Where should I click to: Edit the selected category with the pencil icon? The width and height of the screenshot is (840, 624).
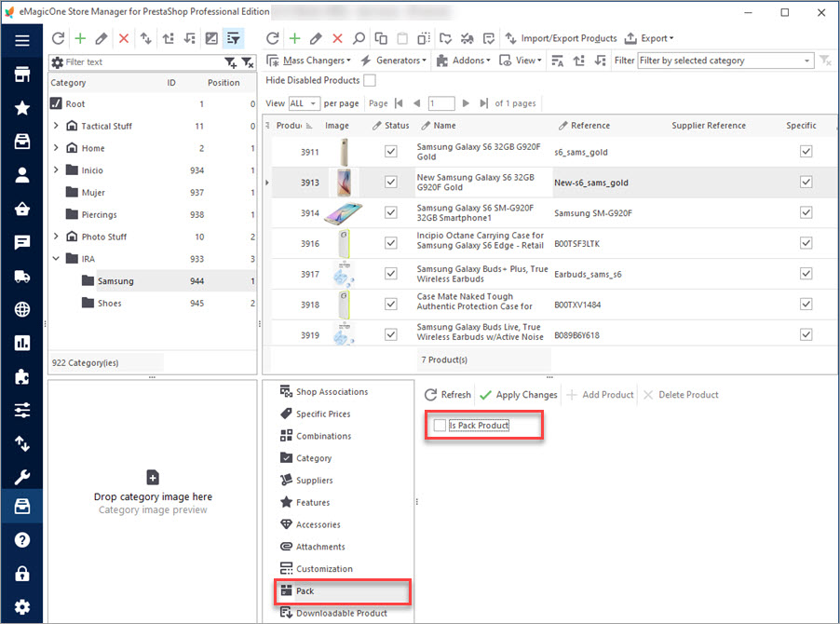(102, 38)
